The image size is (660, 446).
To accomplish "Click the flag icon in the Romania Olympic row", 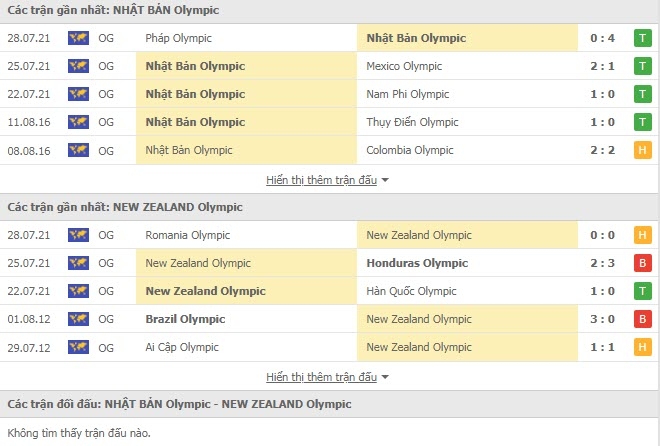I will pyautogui.click(x=78, y=235).
